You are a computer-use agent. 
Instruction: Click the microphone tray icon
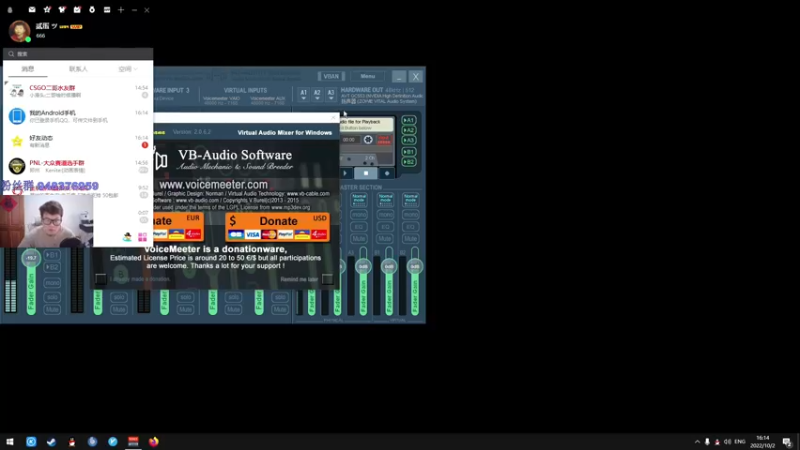point(707,442)
